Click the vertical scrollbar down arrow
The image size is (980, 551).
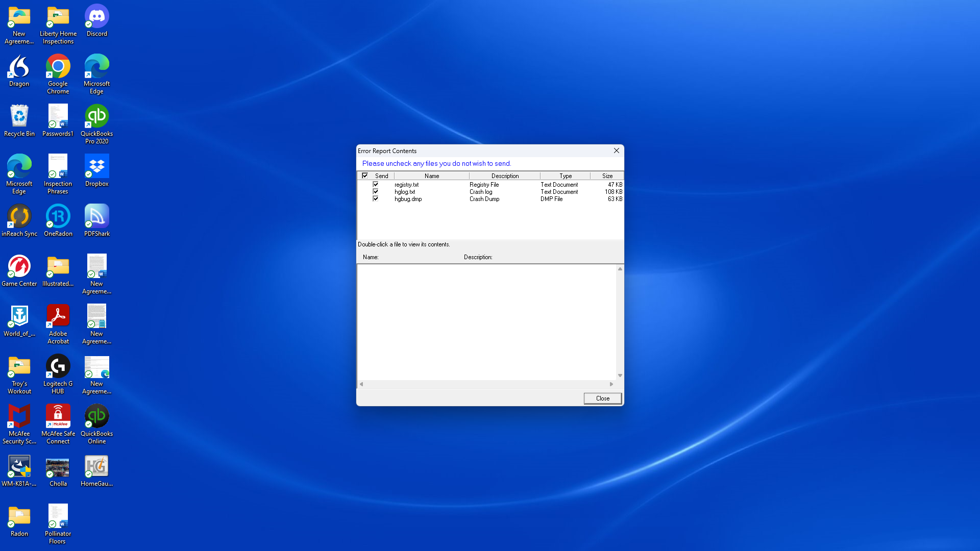pos(620,375)
